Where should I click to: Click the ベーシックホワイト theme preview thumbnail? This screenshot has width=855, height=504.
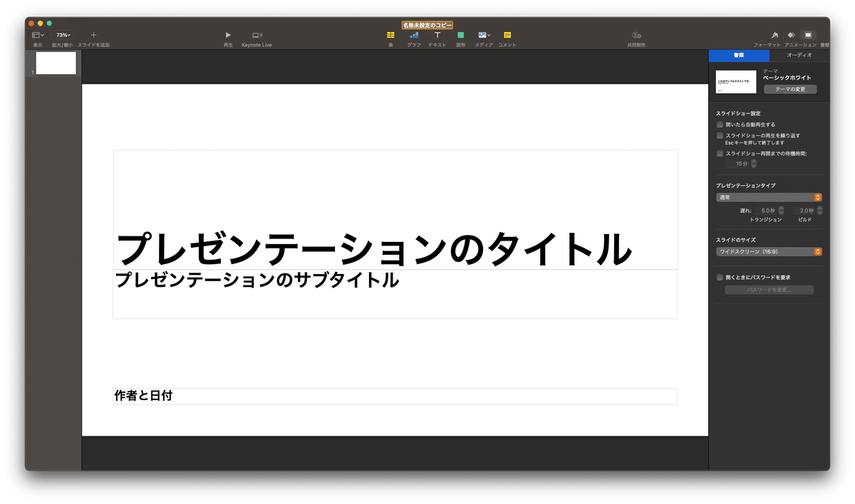coord(736,82)
